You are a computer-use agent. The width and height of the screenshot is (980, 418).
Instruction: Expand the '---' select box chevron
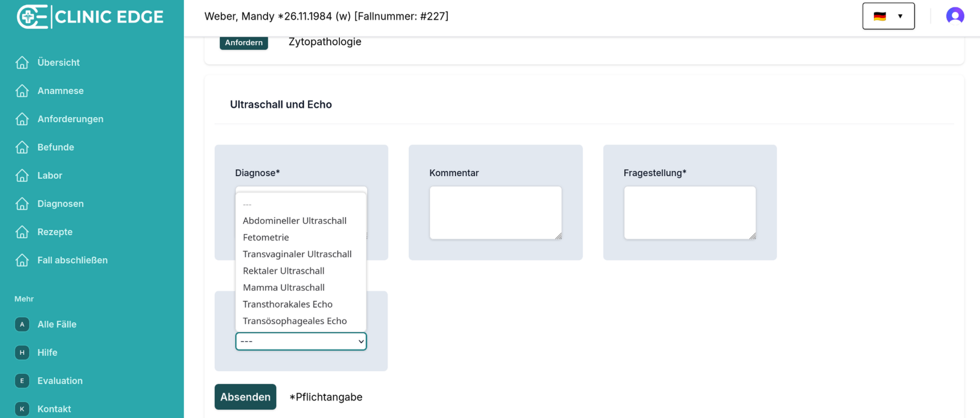(361, 341)
